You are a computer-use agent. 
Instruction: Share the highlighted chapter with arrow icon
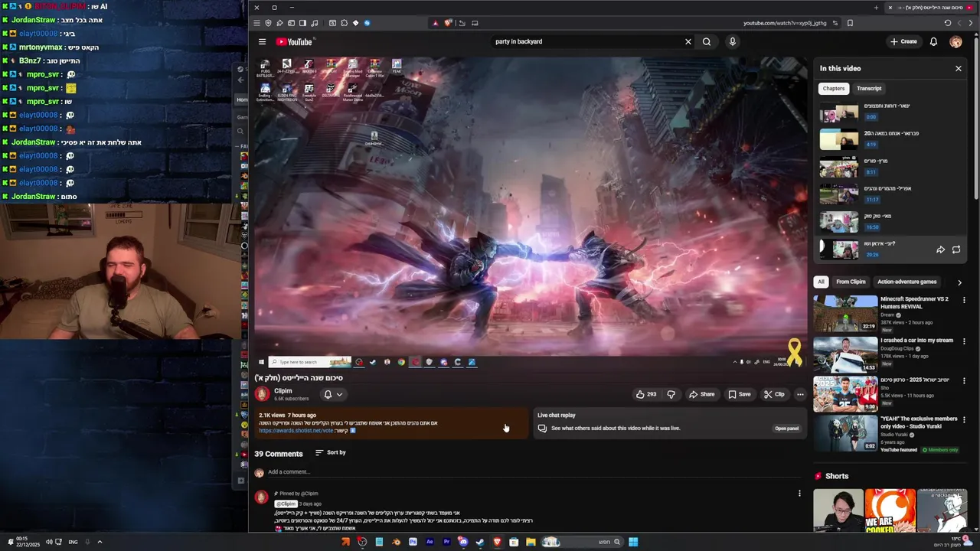pyautogui.click(x=940, y=249)
